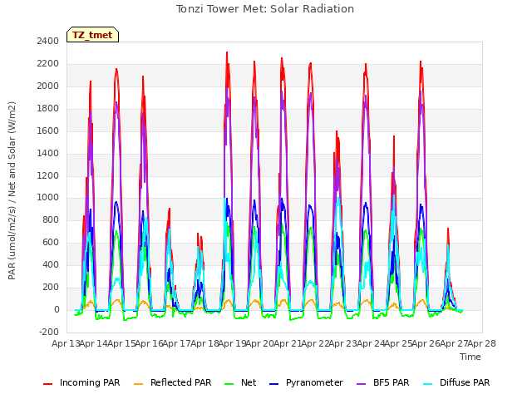The width and height of the screenshot is (532, 399).
Task: Click the Time axis label
Action: coord(470,357)
